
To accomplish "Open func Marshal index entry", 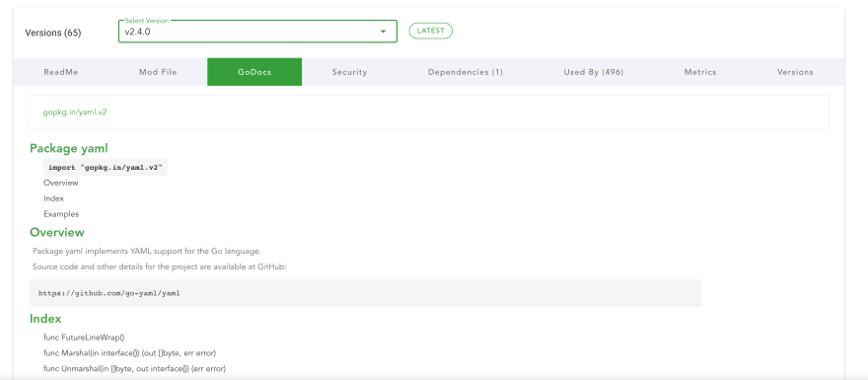I will tap(129, 353).
